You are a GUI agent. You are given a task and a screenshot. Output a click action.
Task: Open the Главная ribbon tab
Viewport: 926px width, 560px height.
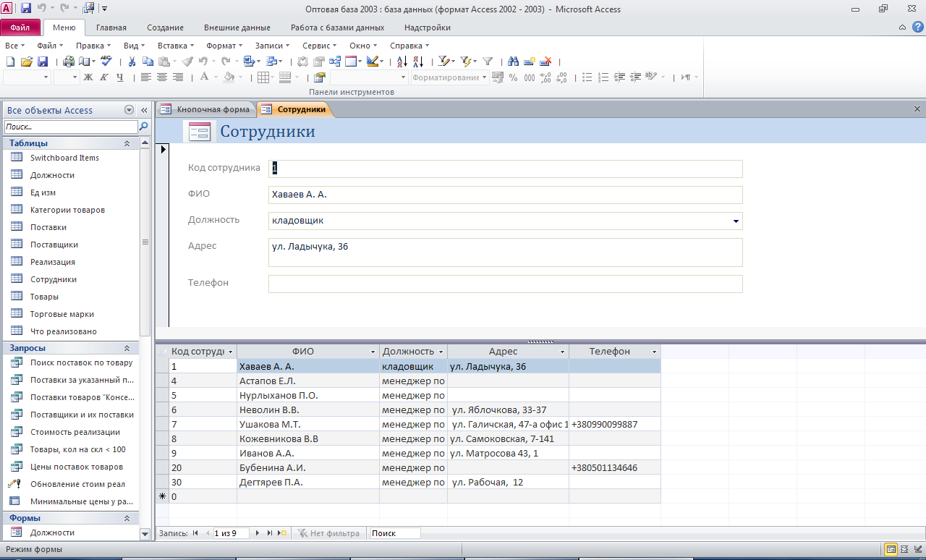pos(111,27)
